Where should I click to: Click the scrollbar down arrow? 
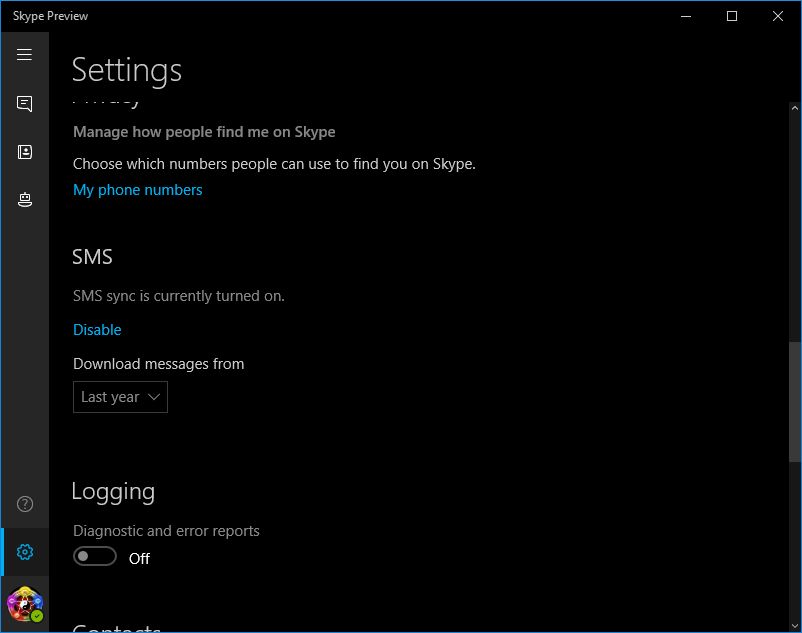794,626
